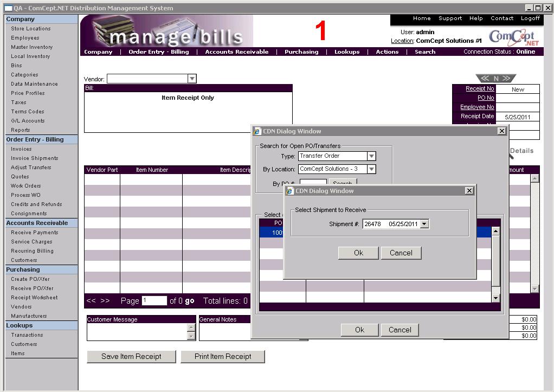Image resolution: width=554 pixels, height=392 pixels.
Task: Click the ComCept.NET logo
Action: click(513, 37)
